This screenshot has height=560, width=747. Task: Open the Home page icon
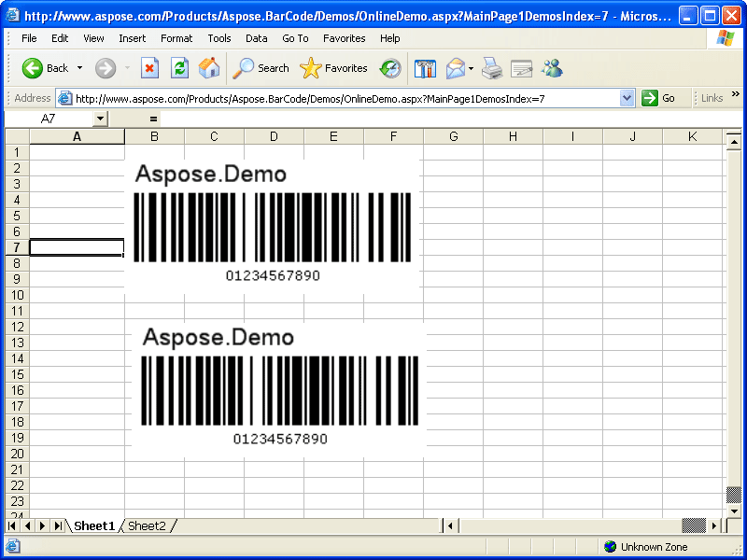point(209,68)
